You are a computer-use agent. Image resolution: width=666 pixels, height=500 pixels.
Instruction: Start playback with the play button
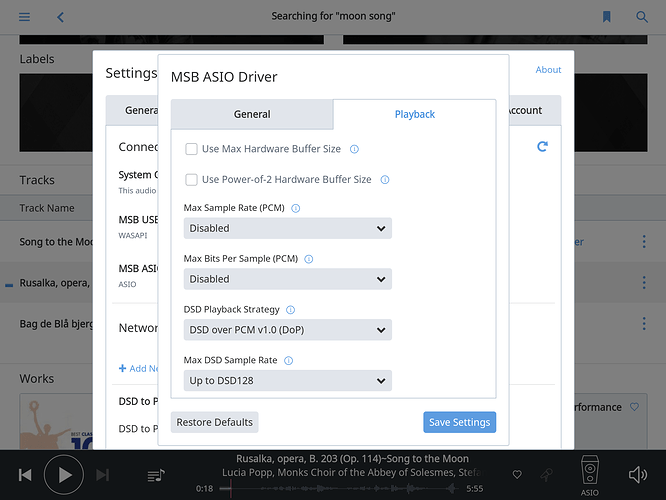pyautogui.click(x=64, y=475)
